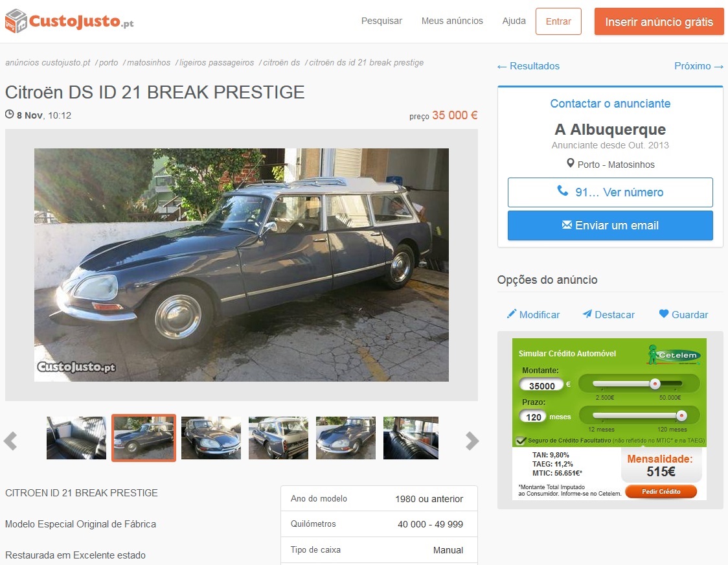Click Enviar um email button
Screen dimensions: 728x565
[610, 225]
